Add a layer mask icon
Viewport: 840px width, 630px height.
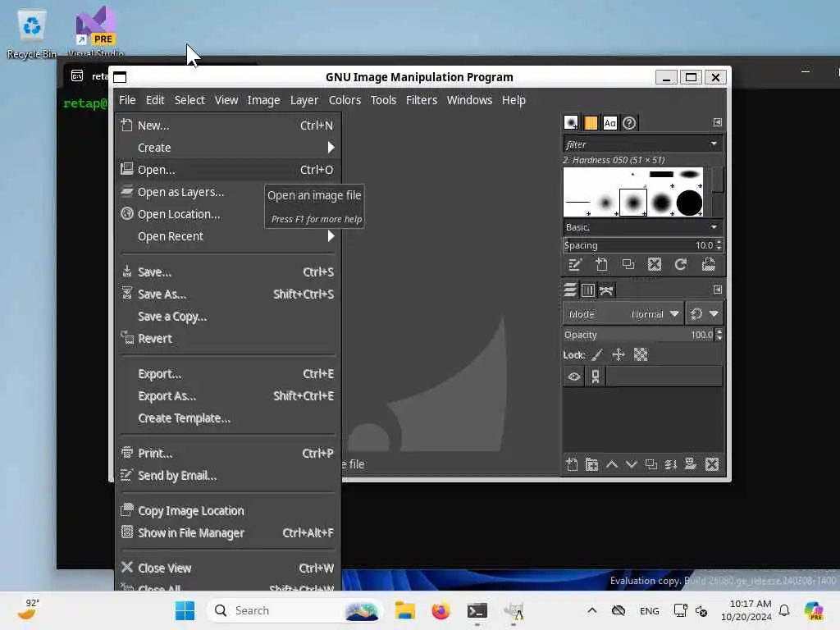pos(691,464)
